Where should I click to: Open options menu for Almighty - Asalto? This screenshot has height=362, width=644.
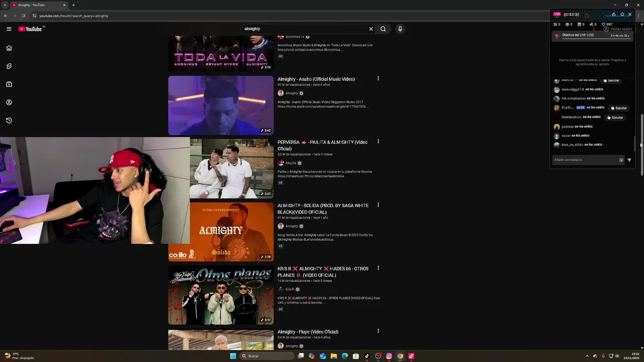click(x=378, y=78)
